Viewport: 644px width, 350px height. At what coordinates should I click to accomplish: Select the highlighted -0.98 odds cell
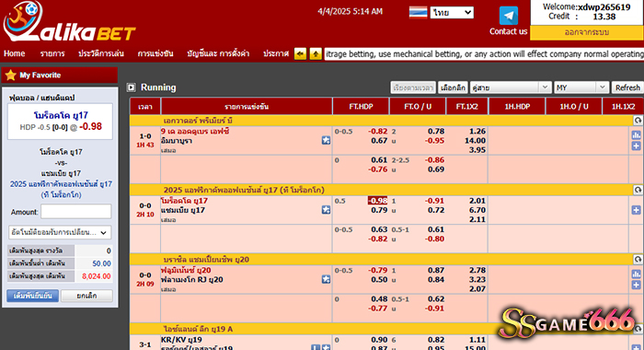377,201
